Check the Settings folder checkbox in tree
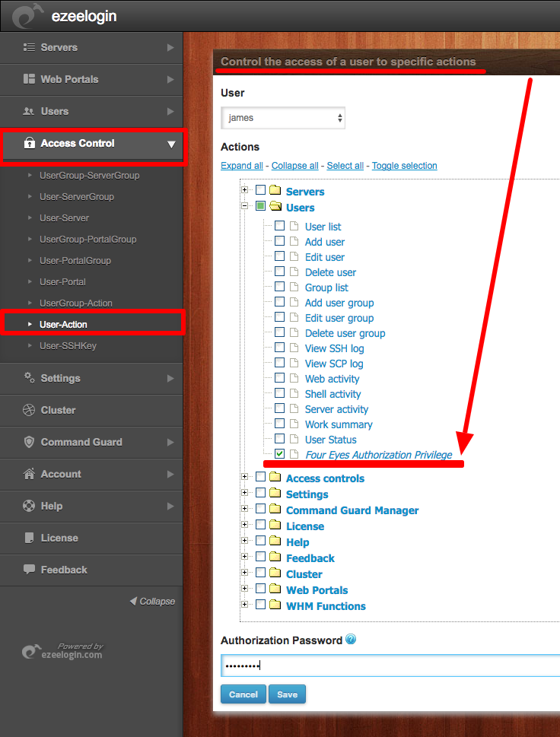The image size is (560, 737). tap(260, 493)
